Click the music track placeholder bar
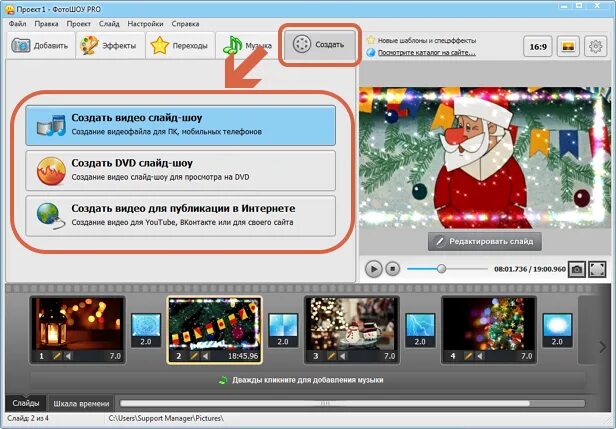This screenshot has width=616, height=429. [308, 380]
